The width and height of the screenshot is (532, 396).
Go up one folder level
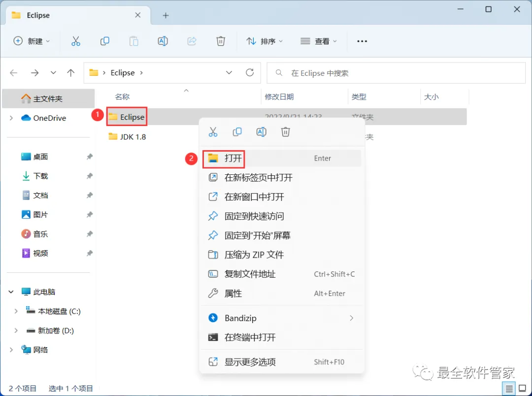(70, 72)
